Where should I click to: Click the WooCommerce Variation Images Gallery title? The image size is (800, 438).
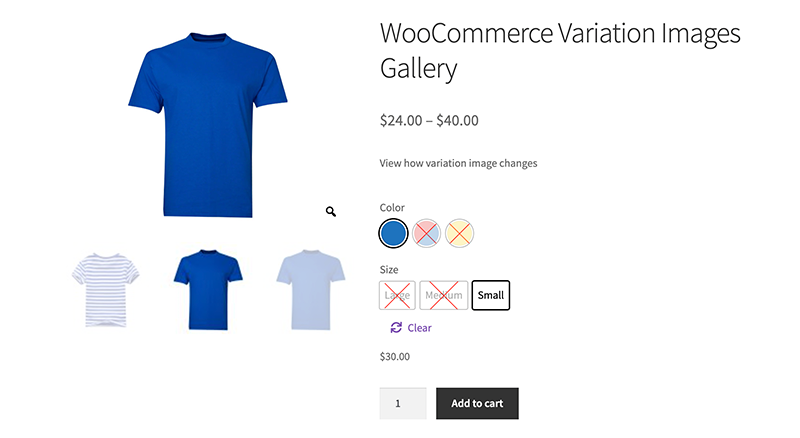click(560, 51)
